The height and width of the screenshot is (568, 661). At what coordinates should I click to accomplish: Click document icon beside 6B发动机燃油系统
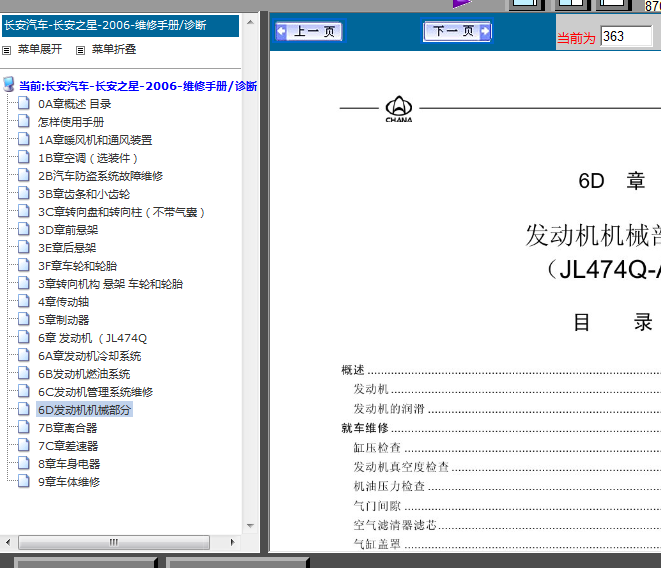click(24, 373)
